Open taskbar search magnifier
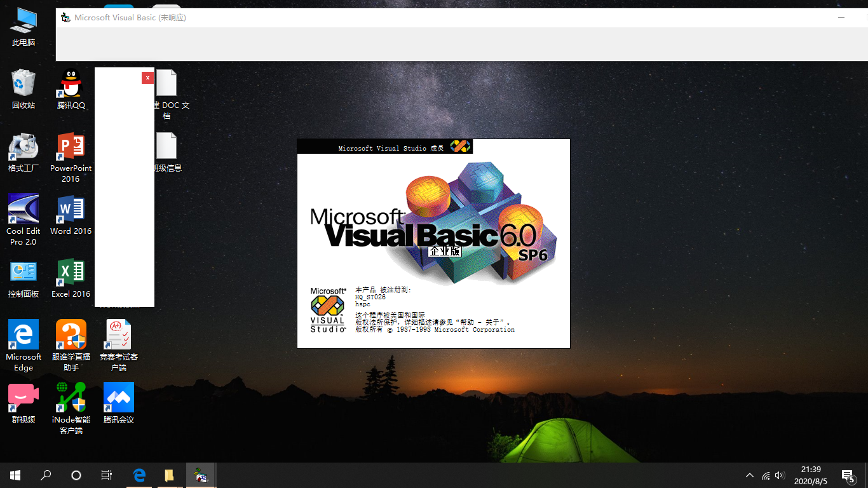Image resolution: width=868 pixels, height=488 pixels. [x=46, y=475]
